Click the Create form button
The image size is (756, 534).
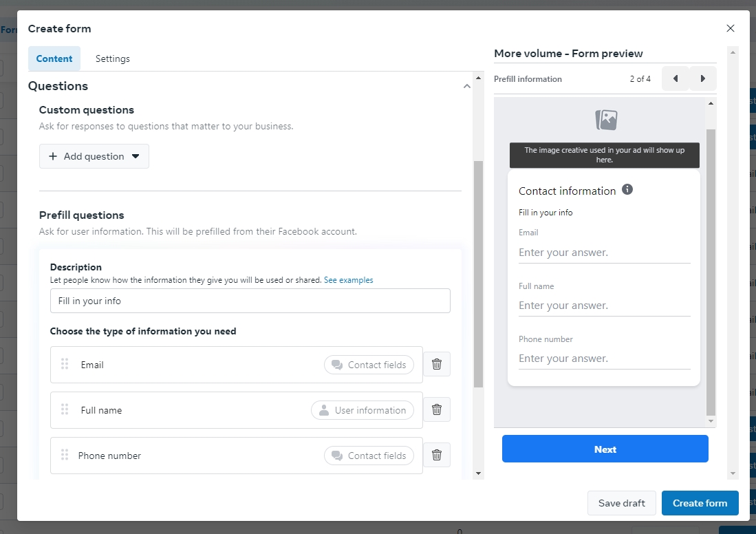pos(700,503)
